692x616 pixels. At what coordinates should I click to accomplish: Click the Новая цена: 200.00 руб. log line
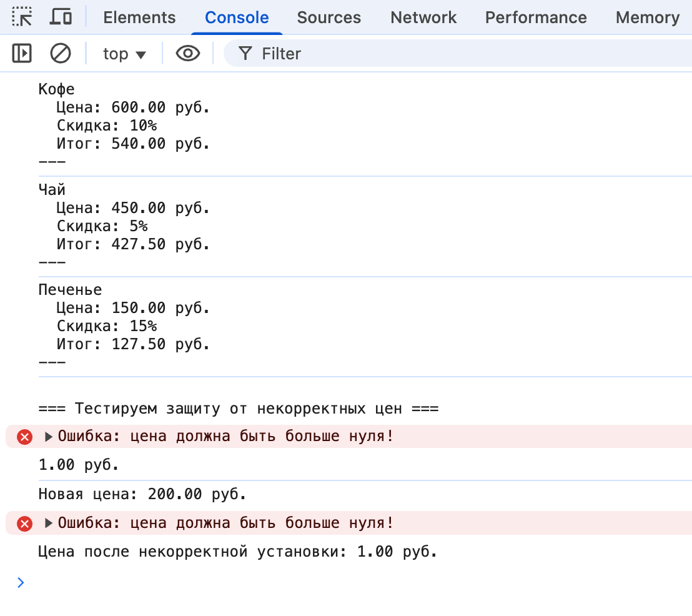point(142,495)
